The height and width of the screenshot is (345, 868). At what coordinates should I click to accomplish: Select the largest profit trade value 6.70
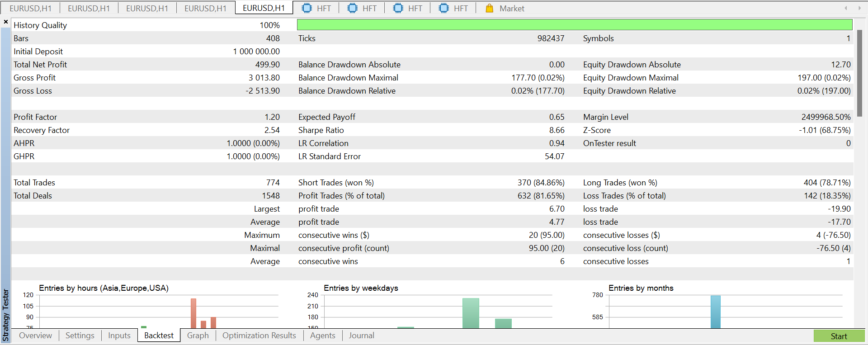[x=557, y=209]
